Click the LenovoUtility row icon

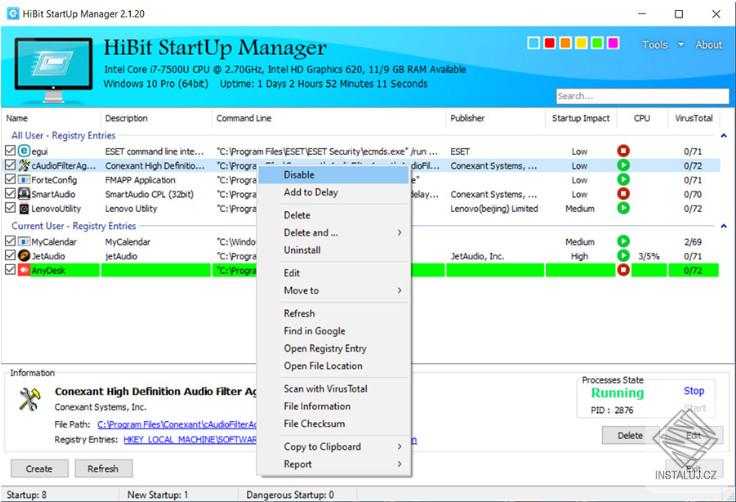[24, 209]
